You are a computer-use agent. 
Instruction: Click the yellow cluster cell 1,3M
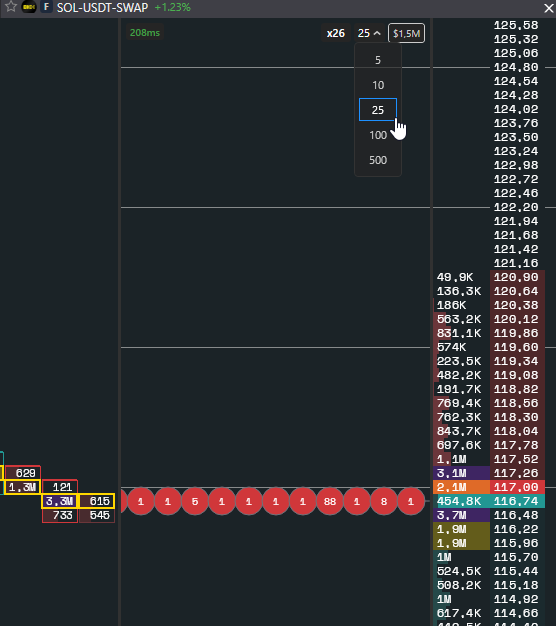click(x=22, y=487)
